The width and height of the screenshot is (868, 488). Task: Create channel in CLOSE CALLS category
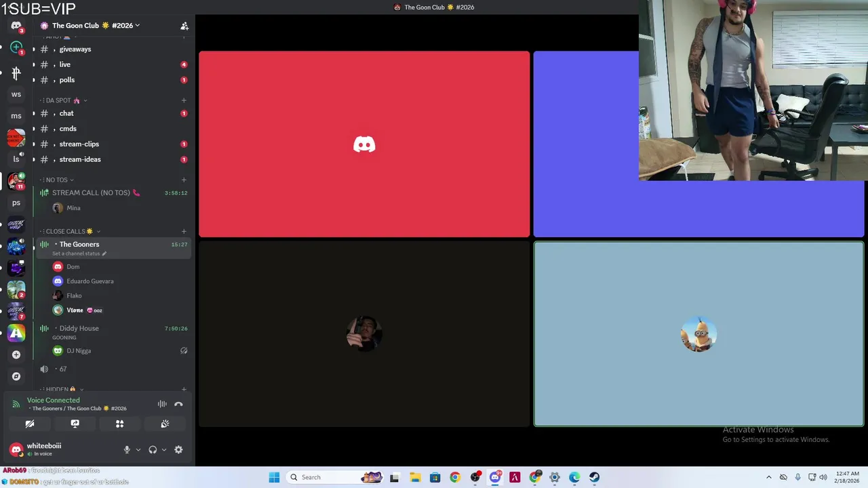[184, 231]
